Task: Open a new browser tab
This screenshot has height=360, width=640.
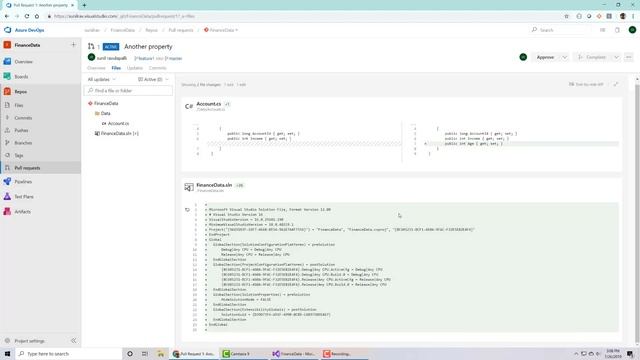Action: [84, 5]
